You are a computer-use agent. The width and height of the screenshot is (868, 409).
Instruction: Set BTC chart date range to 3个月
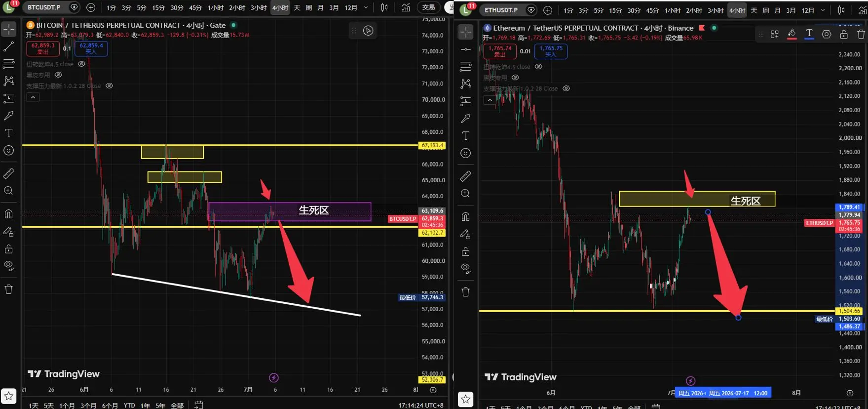tap(88, 406)
